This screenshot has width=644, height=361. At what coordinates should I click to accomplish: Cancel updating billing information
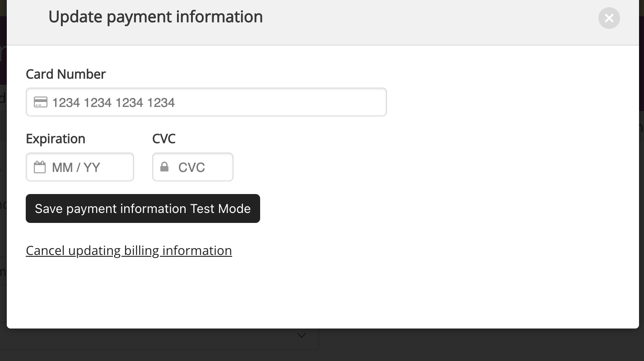[x=129, y=250]
